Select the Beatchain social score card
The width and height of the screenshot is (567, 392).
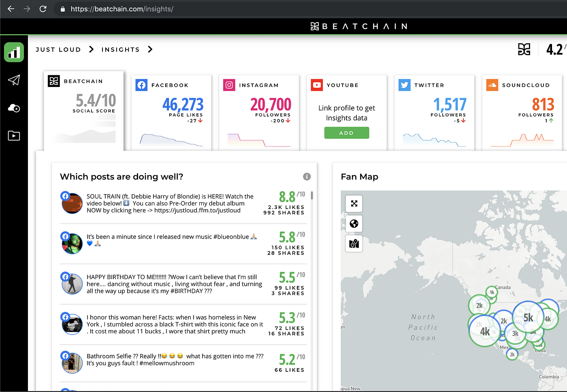click(x=83, y=110)
